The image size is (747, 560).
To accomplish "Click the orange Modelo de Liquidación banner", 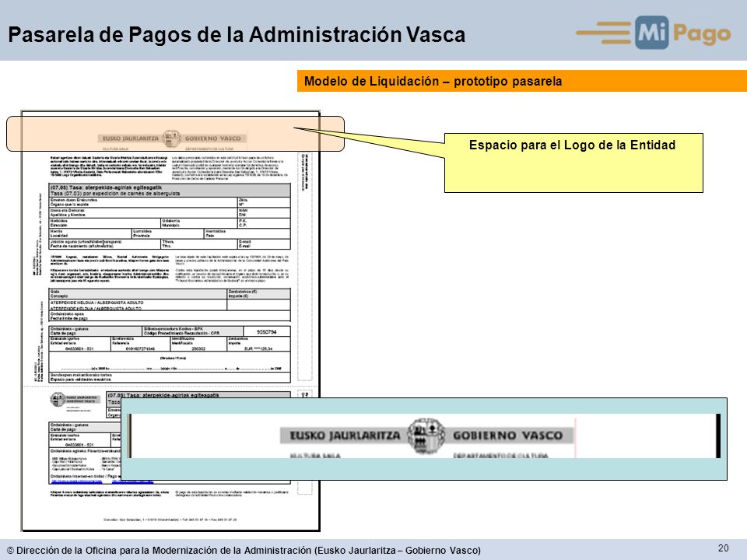I will click(521, 81).
